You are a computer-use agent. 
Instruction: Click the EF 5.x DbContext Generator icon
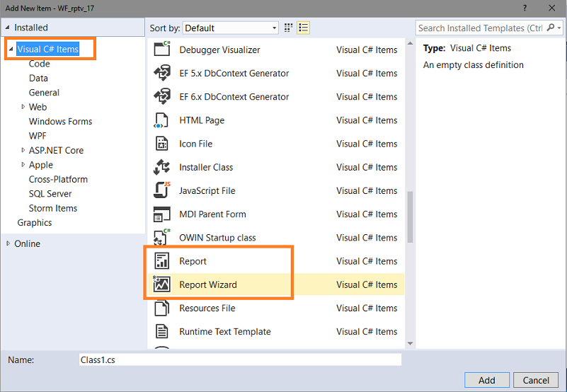161,73
